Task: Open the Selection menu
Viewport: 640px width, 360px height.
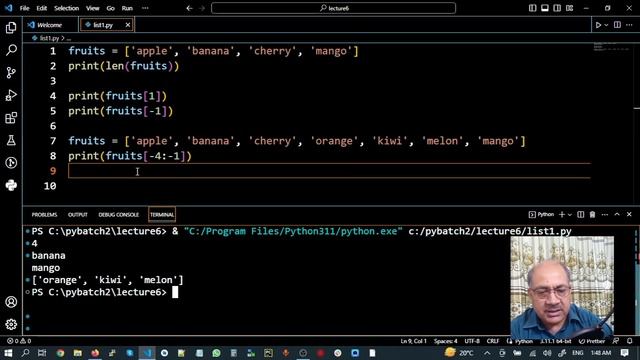Action: (67, 8)
